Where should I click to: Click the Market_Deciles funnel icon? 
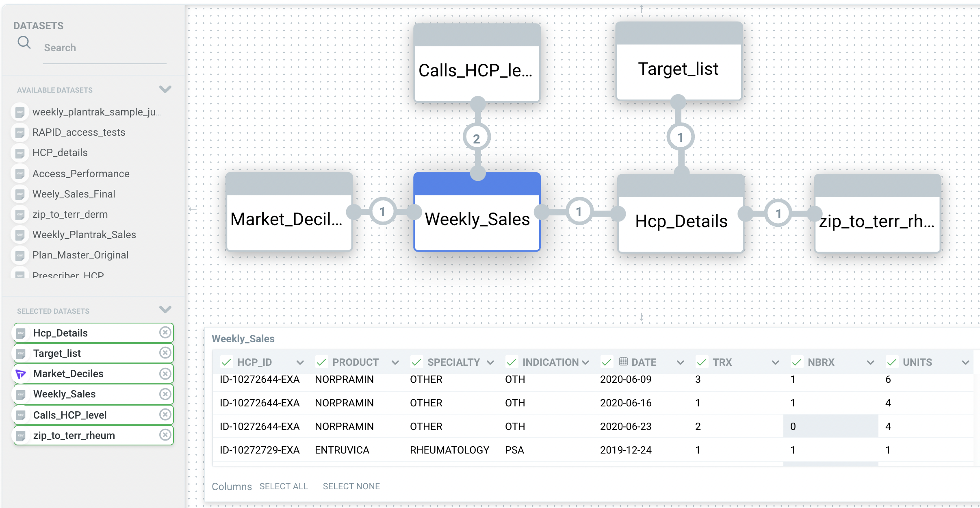point(21,374)
